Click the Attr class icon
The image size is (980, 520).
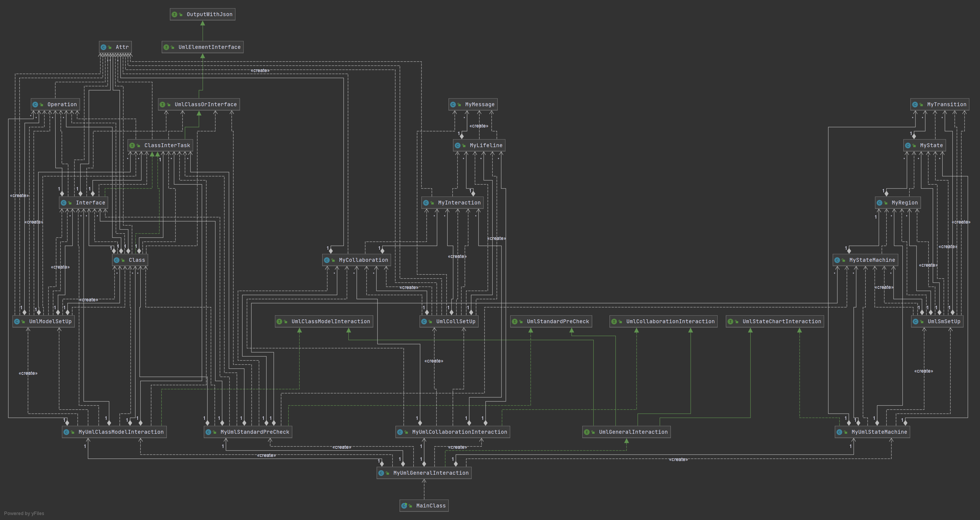click(x=103, y=47)
